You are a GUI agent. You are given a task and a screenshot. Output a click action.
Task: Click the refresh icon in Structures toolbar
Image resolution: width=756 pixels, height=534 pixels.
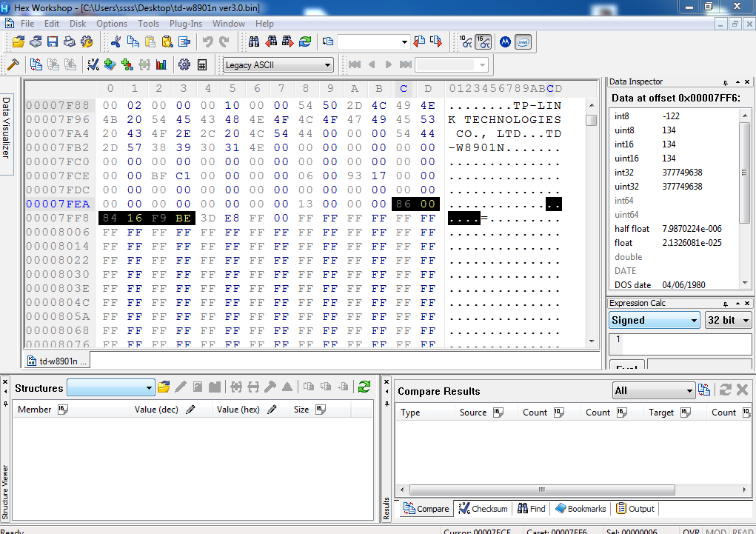click(364, 387)
